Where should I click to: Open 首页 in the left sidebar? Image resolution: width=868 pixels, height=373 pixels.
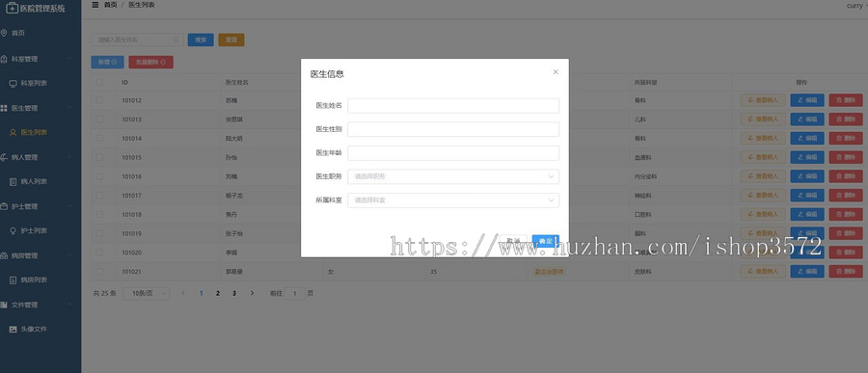coord(18,33)
